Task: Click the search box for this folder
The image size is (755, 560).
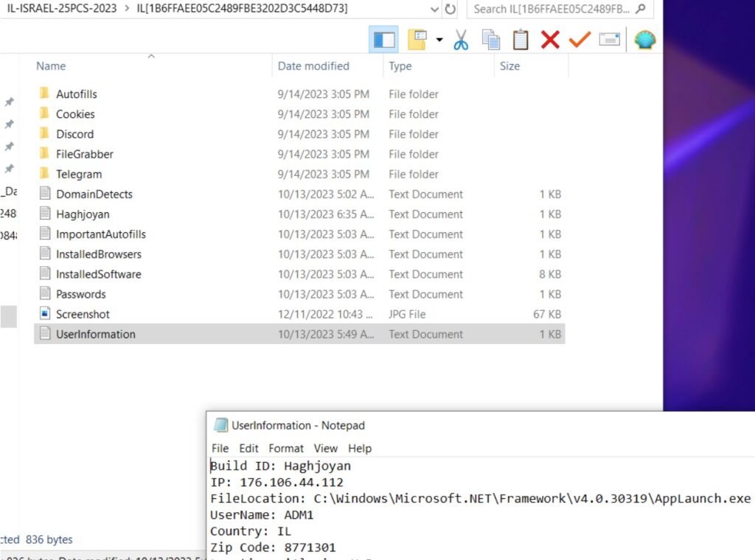Action: tap(553, 10)
